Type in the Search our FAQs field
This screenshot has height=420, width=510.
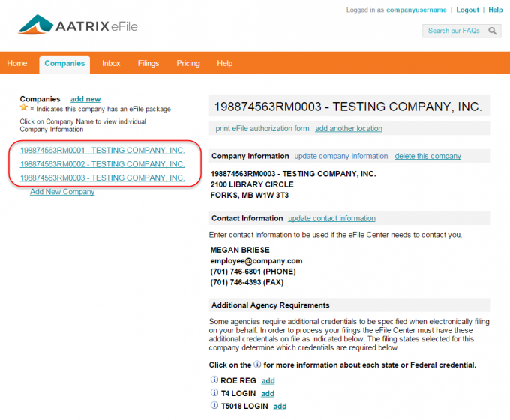click(454, 31)
